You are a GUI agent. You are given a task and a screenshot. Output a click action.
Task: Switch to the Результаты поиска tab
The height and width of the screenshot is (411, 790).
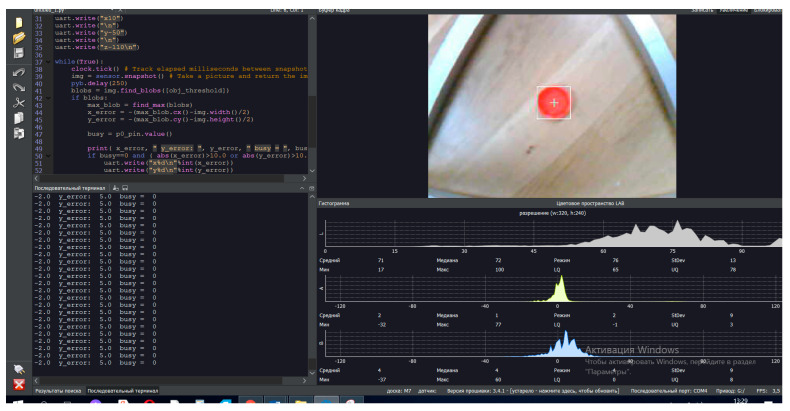58,391
